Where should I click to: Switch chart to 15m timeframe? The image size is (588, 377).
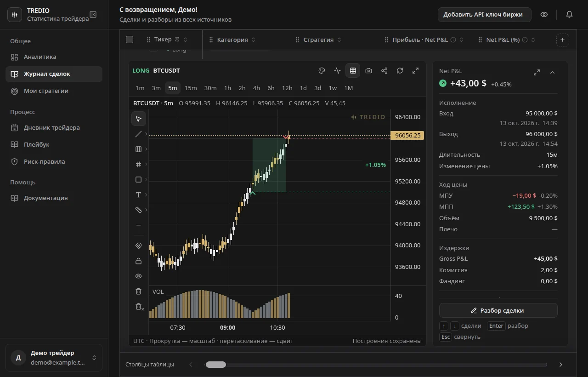point(191,88)
